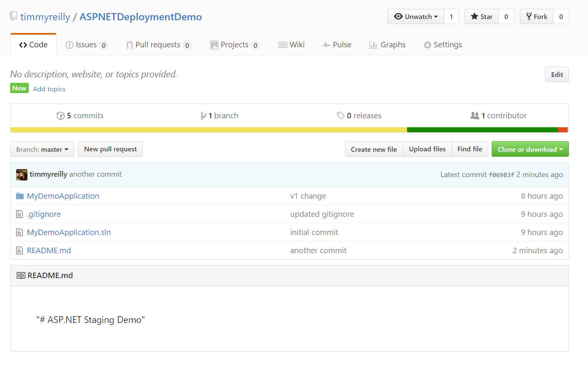Fork the ASPNETDeploymentDemo repository
This screenshot has height=391, width=588.
(x=536, y=16)
